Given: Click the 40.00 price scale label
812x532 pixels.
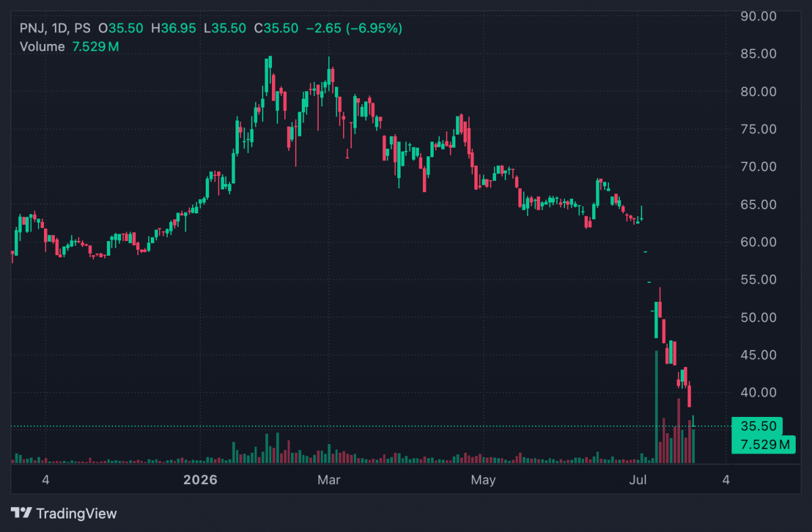Looking at the screenshot, I should (x=757, y=392).
